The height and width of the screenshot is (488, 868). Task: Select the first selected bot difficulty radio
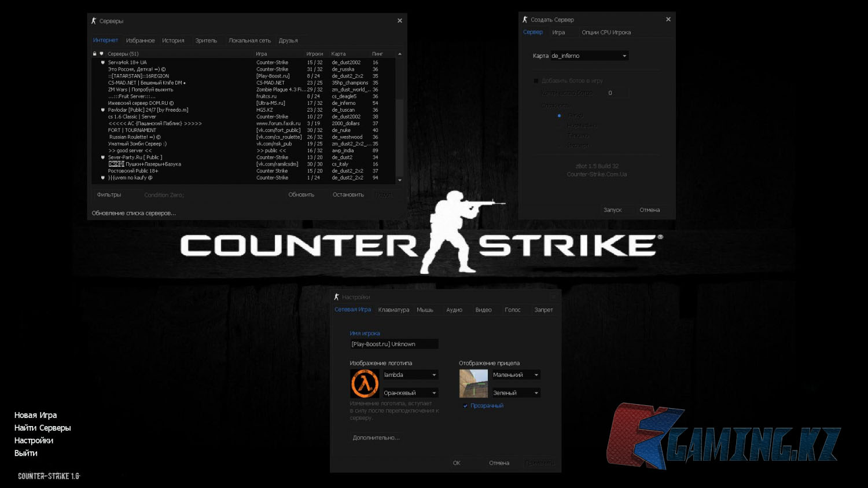(x=559, y=116)
